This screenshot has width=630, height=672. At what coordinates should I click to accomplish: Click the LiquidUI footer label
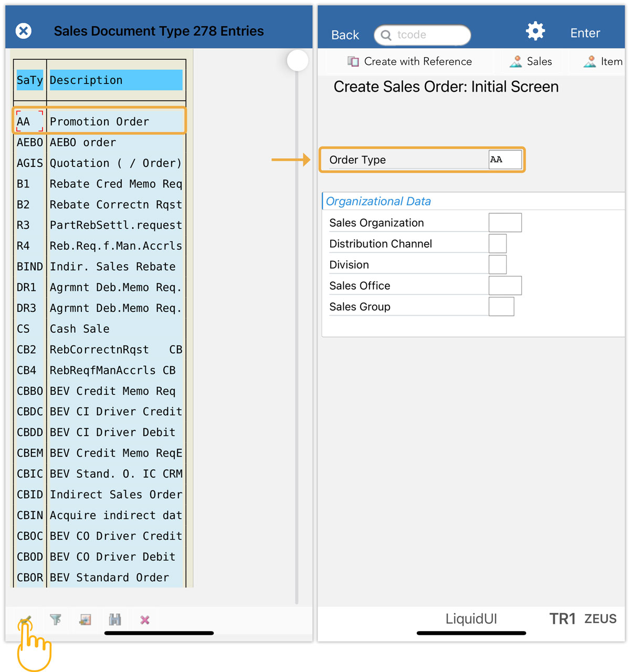click(471, 619)
